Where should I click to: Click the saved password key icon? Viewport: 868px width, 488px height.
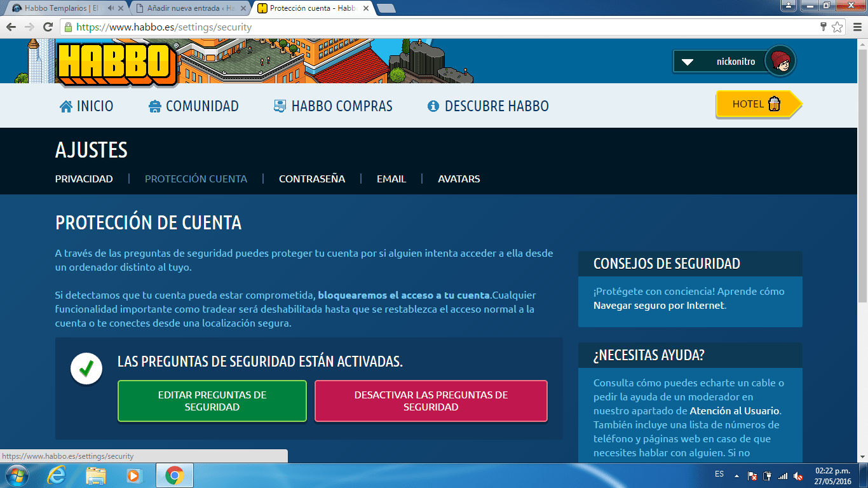click(x=824, y=27)
